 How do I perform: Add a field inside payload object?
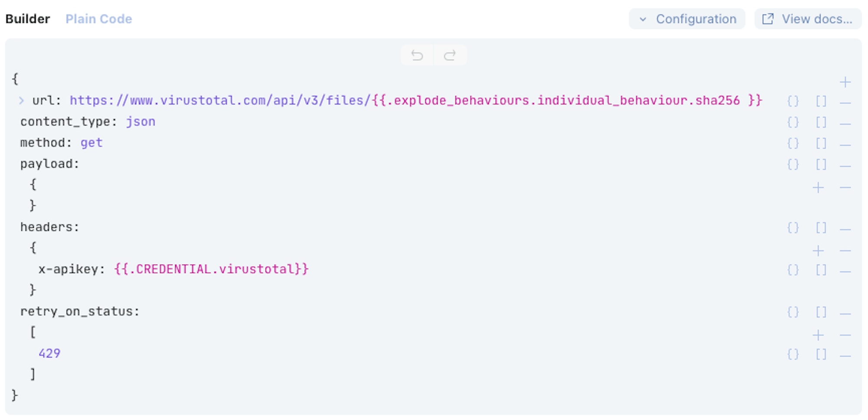tap(818, 187)
